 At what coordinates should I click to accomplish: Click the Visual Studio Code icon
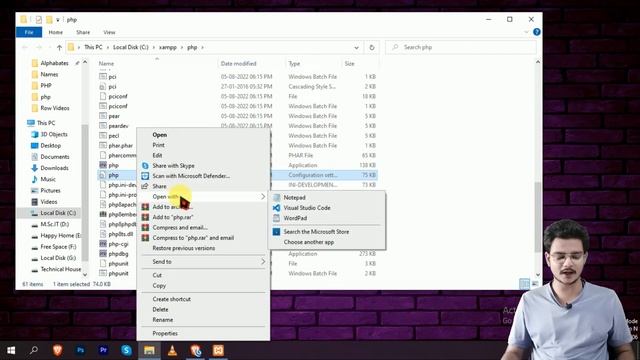[276, 208]
